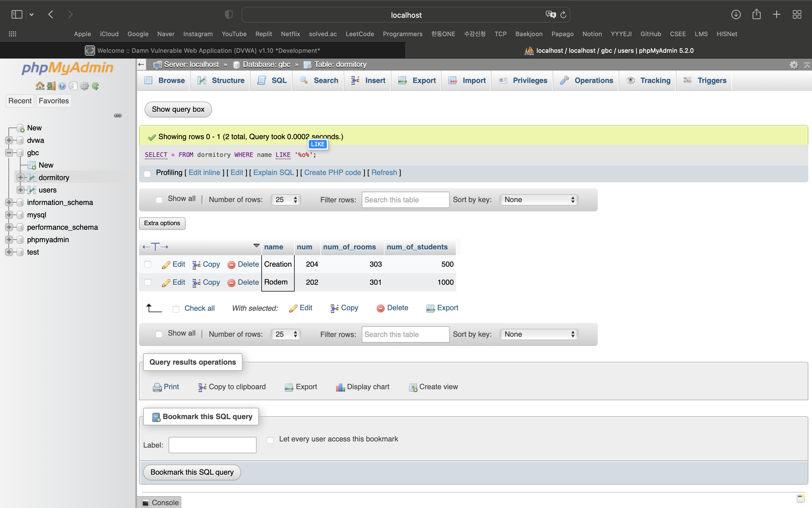The width and height of the screenshot is (812, 508).
Task: Open the column options triangle in table header
Action: pyautogui.click(x=256, y=246)
